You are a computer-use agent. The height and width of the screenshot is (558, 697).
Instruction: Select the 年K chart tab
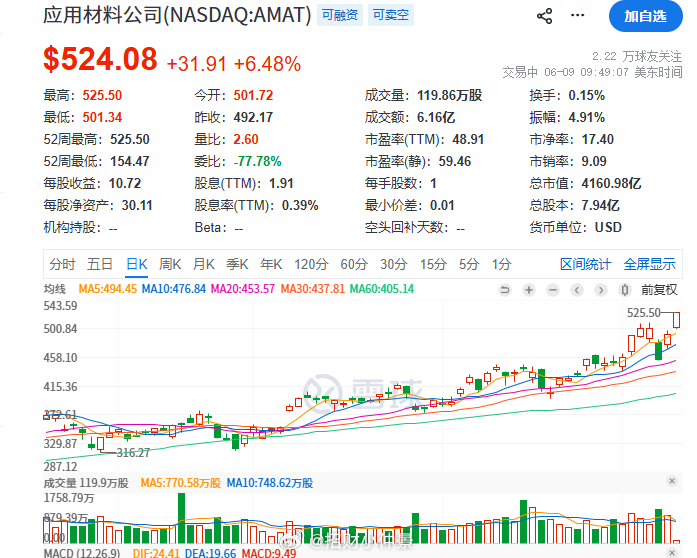click(271, 264)
